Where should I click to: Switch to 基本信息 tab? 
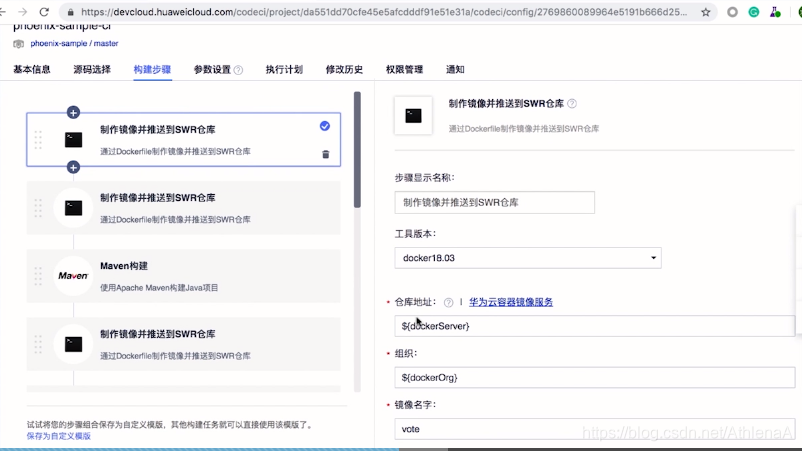pyautogui.click(x=32, y=70)
